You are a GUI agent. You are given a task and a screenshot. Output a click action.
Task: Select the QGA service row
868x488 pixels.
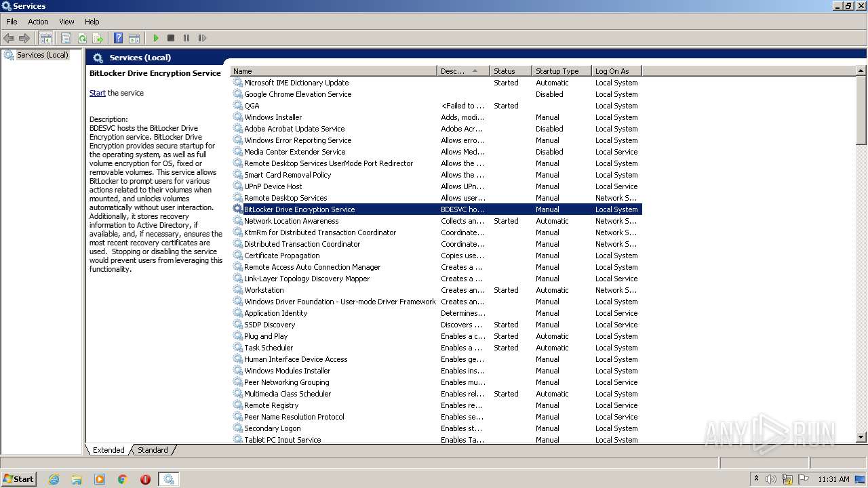(x=436, y=106)
